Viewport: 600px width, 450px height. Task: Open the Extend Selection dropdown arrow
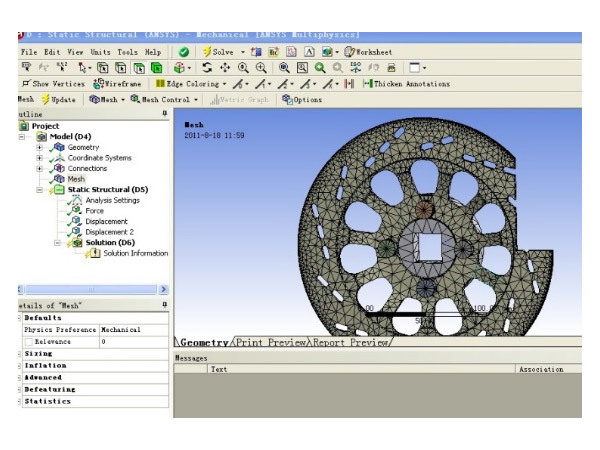[x=189, y=68]
